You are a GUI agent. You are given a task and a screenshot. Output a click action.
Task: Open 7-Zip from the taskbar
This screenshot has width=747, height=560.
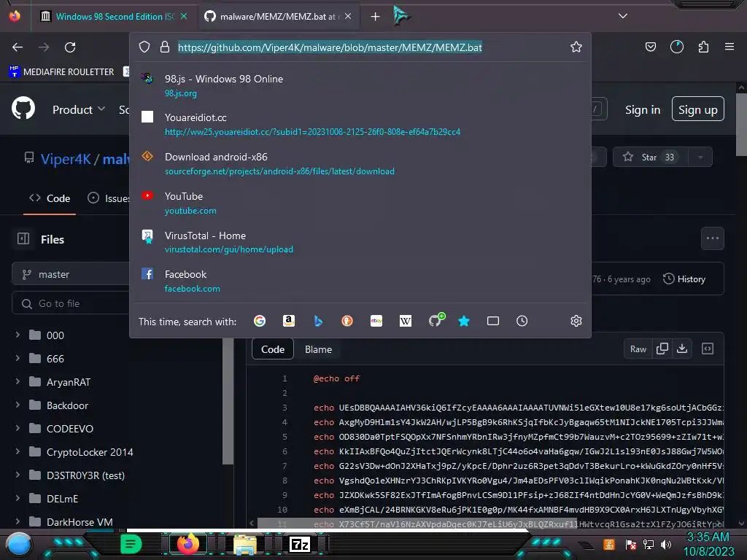point(300,544)
